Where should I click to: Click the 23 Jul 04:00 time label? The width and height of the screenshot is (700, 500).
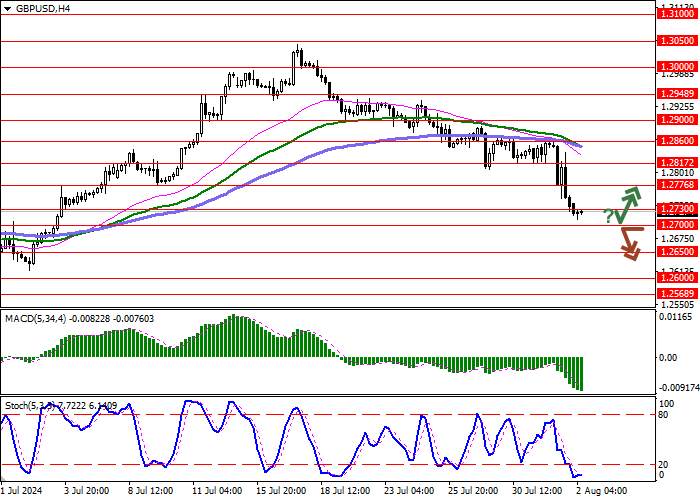pyautogui.click(x=410, y=491)
